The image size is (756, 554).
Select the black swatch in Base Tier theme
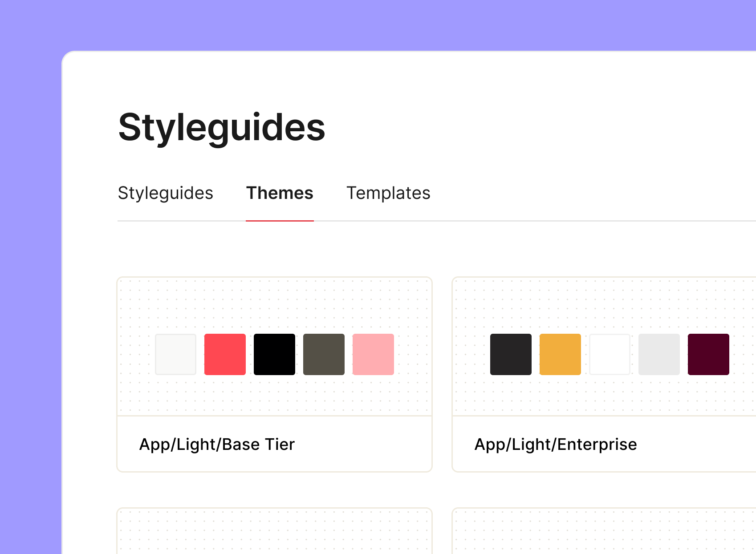(x=274, y=354)
